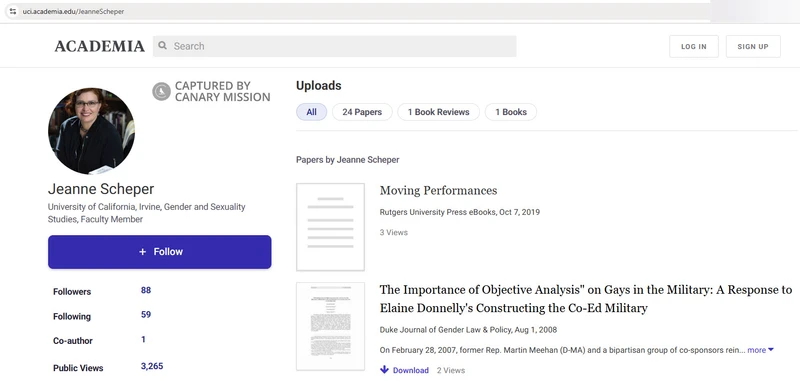
Task: Click the Followers label
Action: (x=72, y=292)
